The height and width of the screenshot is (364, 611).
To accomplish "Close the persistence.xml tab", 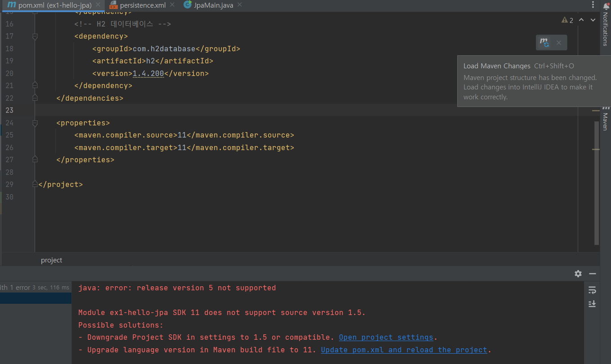I will 172,5.
